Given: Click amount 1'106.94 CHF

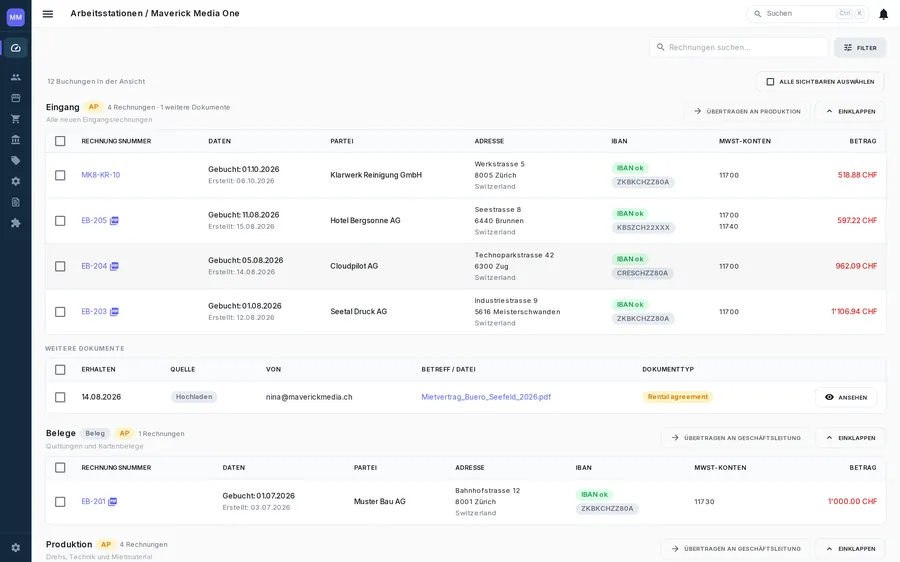Looking at the screenshot, I should (x=854, y=312).
